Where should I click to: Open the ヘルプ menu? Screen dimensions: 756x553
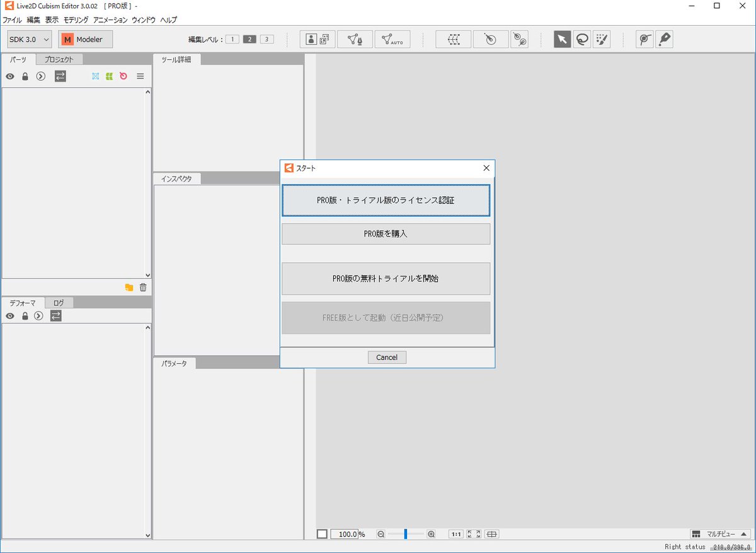coord(169,20)
